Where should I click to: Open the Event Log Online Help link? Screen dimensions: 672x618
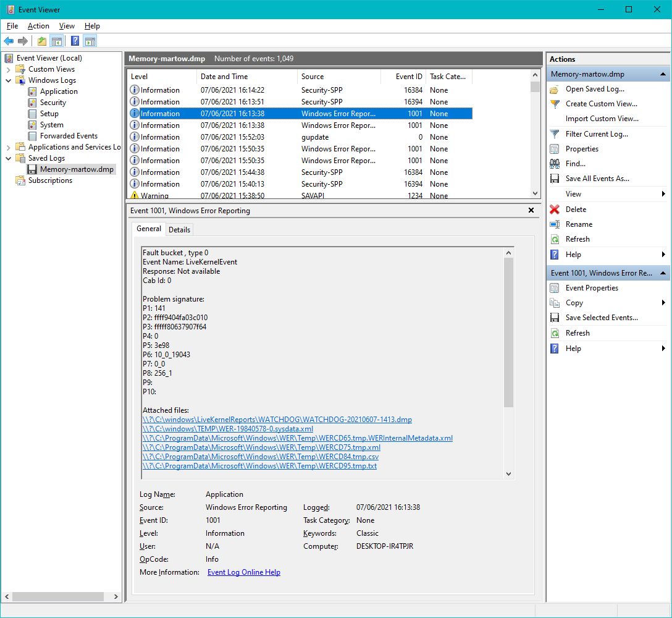244,572
